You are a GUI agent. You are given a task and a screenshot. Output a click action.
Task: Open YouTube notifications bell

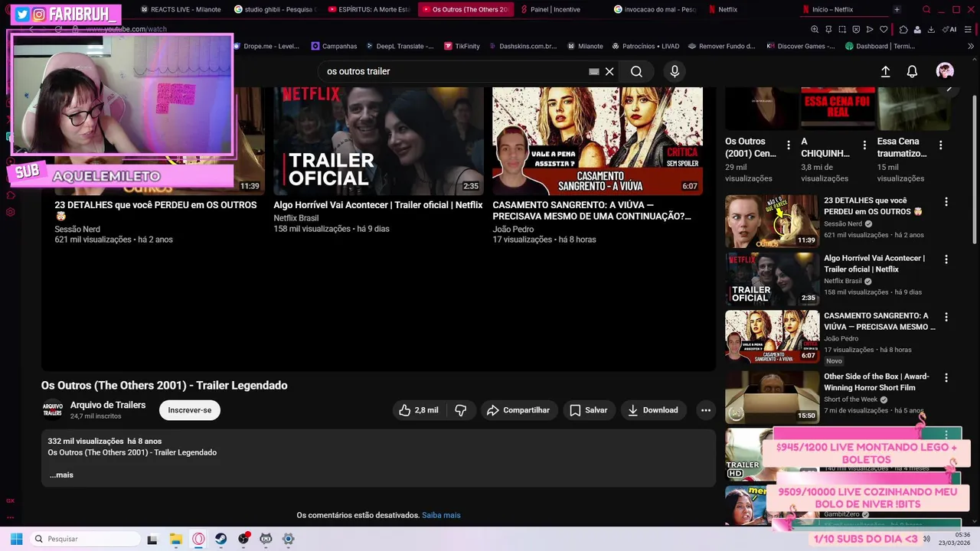click(912, 71)
